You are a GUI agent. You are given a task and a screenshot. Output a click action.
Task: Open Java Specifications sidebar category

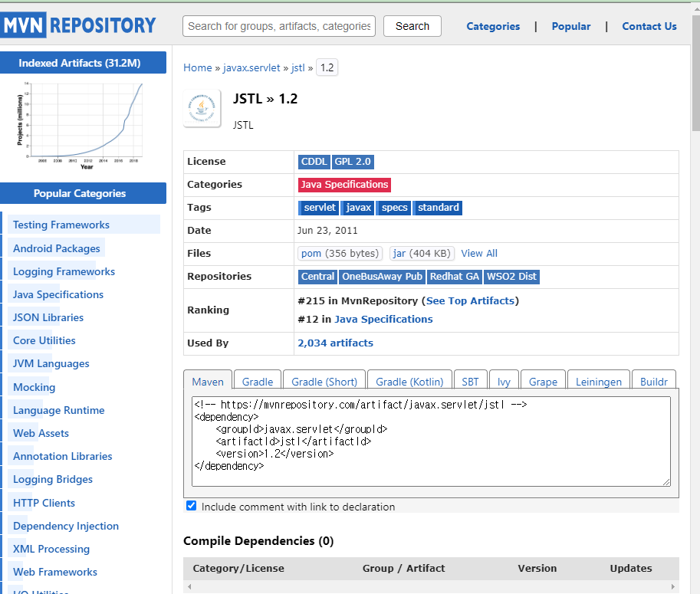pos(58,294)
